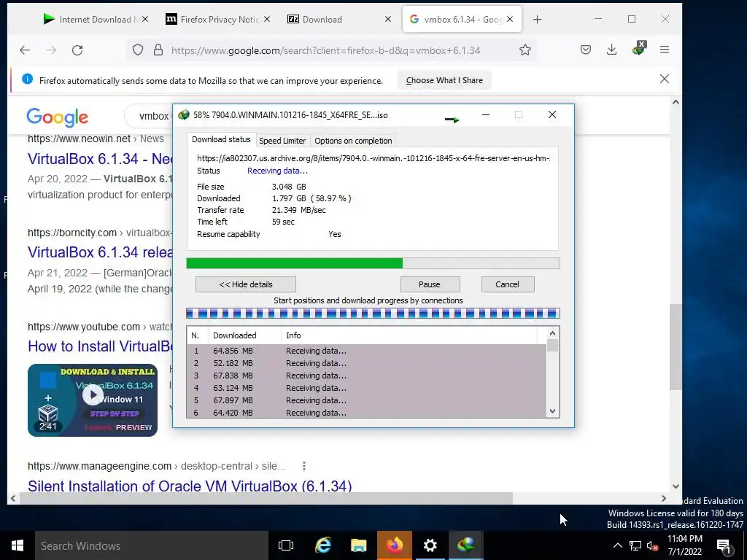This screenshot has height=560, width=747.
Task: Bookmark page with star icon
Action: [525, 50]
